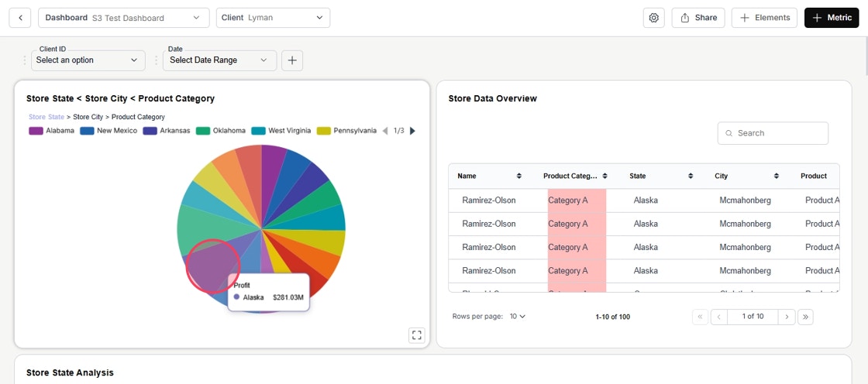Jump to first table page
Screen dimensions: 868x384
(700, 317)
